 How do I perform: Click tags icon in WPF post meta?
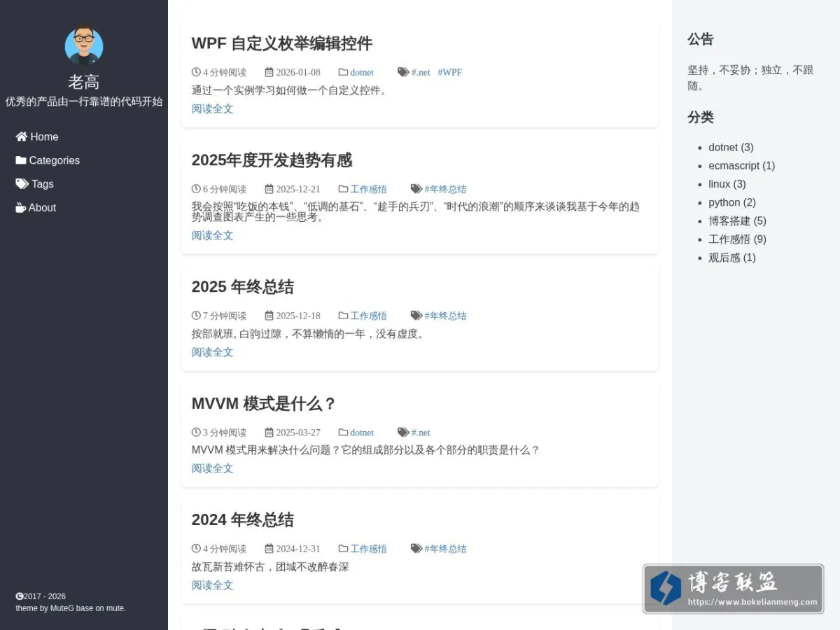pyautogui.click(x=403, y=72)
